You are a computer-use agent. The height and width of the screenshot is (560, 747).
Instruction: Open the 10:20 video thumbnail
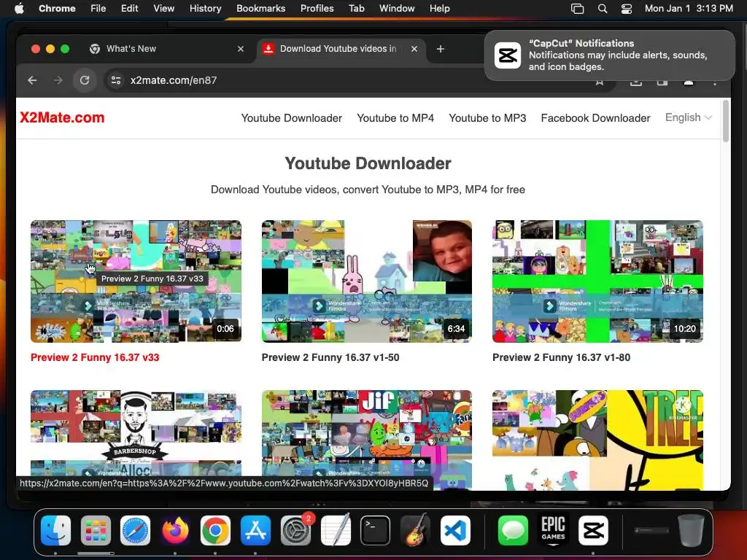[597, 281]
